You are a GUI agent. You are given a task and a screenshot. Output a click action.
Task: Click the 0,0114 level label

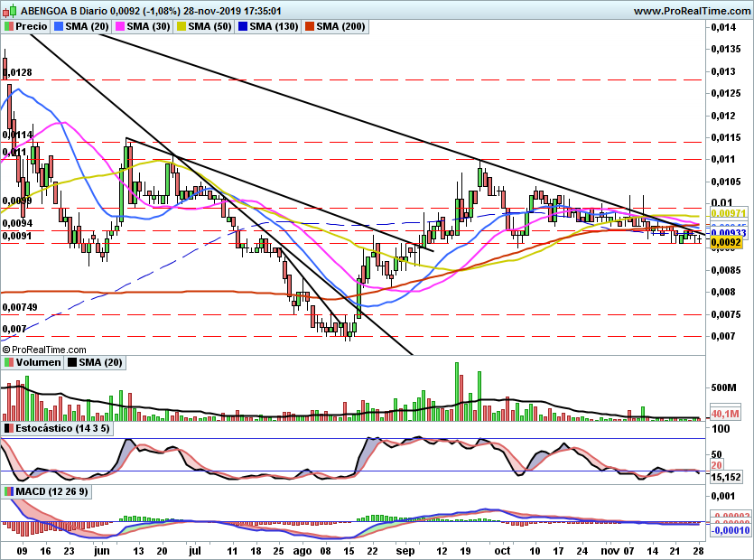click(18, 135)
